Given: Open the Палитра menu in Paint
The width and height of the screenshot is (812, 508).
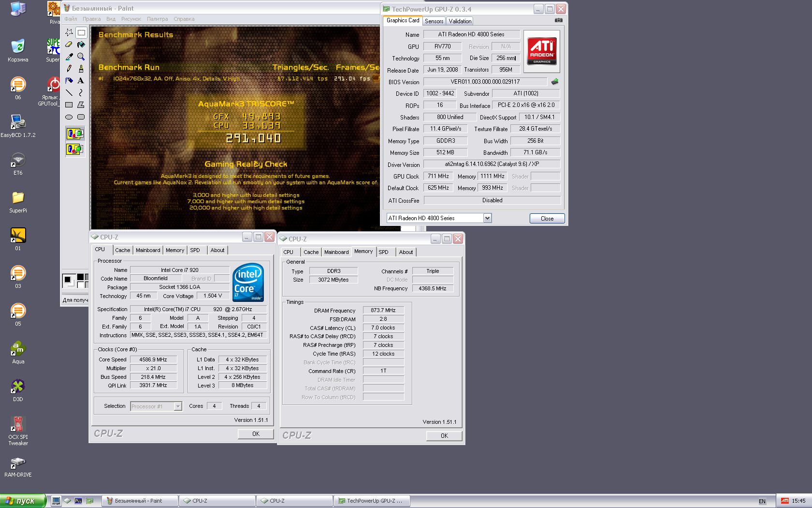Looking at the screenshot, I should pos(157,19).
